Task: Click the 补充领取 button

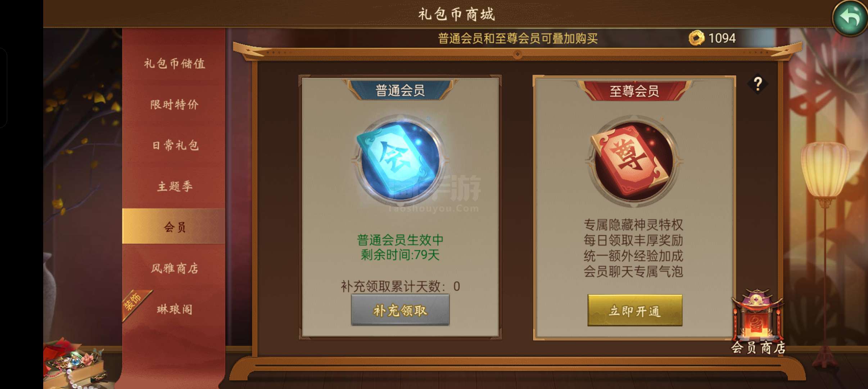Action: (x=400, y=310)
